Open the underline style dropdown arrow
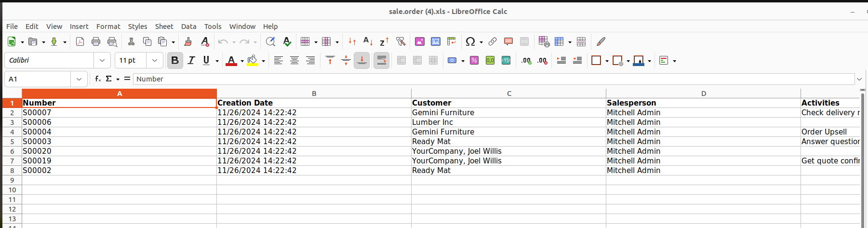Screen dimensions: 868x228 (217, 61)
